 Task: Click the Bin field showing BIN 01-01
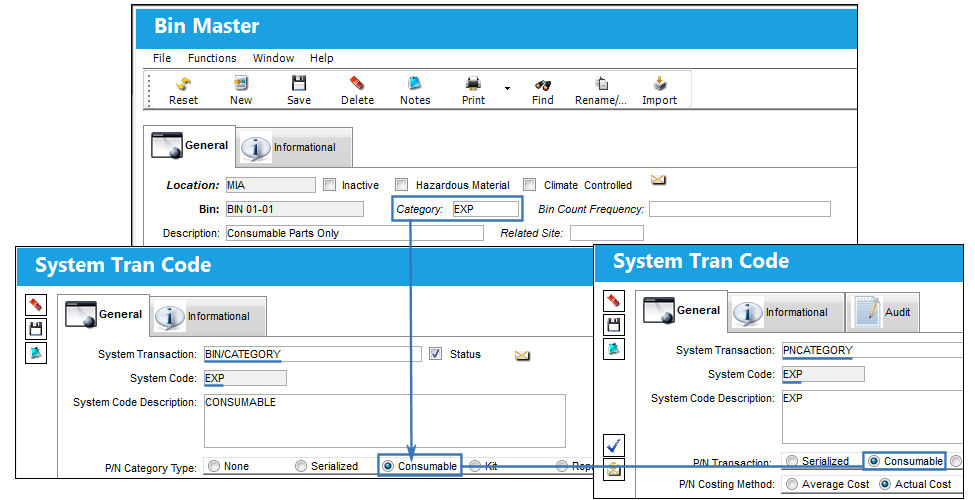pos(295,209)
